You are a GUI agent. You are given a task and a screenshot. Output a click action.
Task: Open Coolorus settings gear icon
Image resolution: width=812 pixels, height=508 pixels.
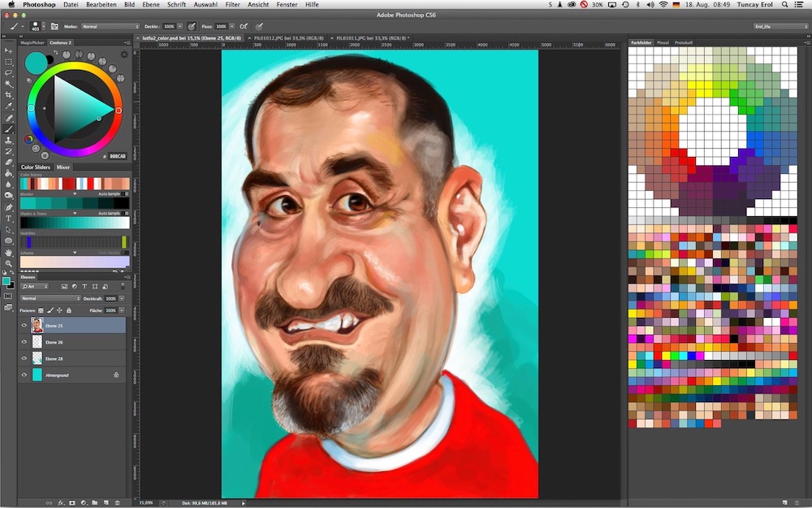point(124,54)
